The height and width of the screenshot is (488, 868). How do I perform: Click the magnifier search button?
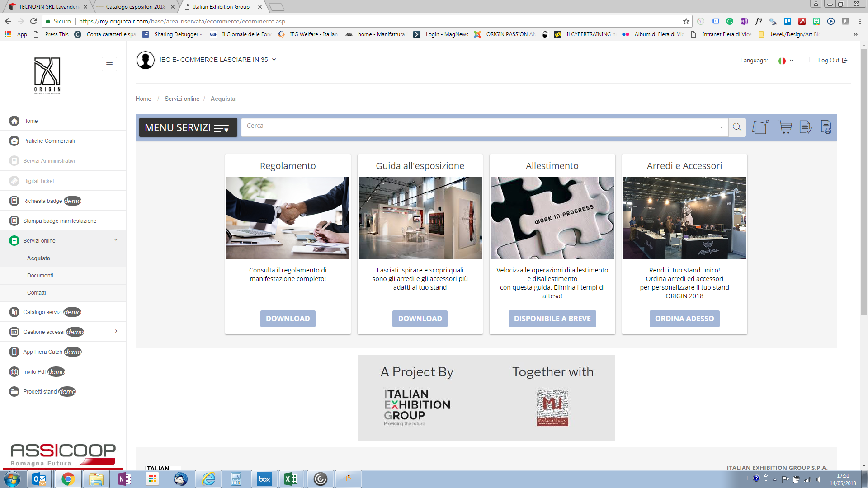click(x=737, y=127)
